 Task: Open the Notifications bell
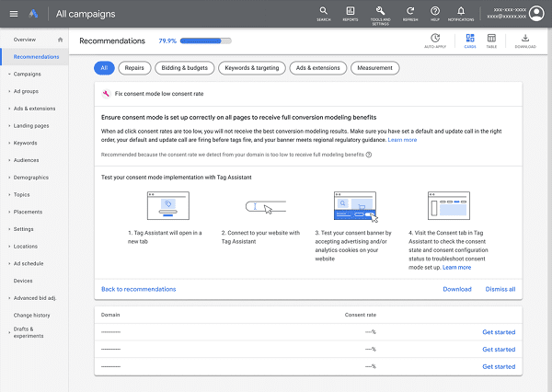coord(461,12)
